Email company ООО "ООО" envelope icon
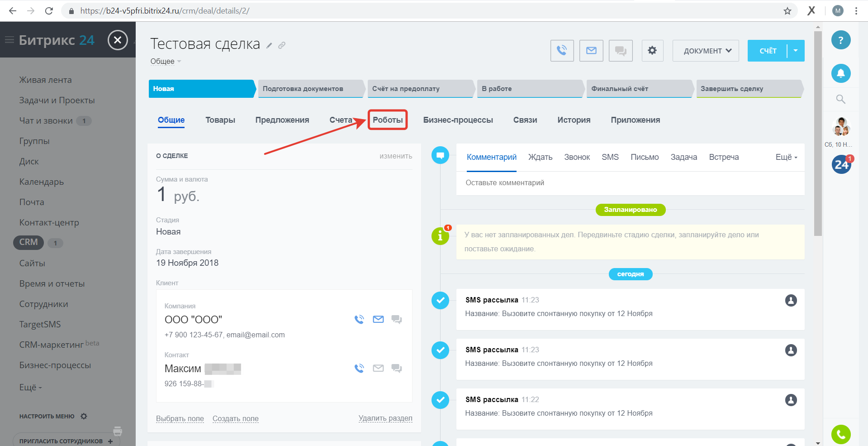Viewport: 868px width, 446px height. coord(378,319)
